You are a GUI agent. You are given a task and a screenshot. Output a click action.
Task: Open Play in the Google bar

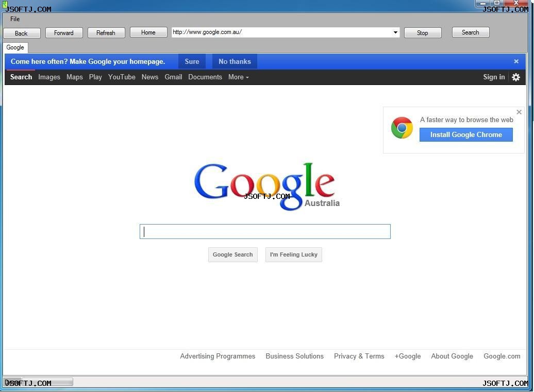pos(95,77)
